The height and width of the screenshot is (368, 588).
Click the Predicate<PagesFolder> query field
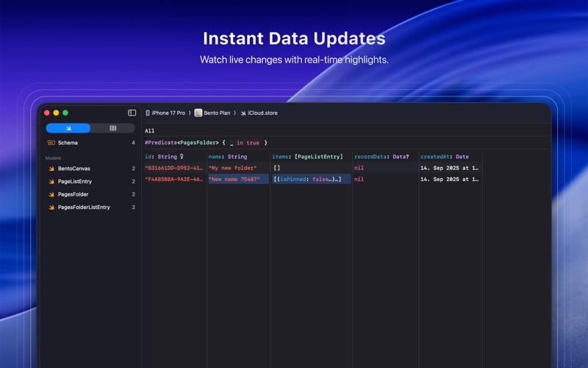[207, 143]
